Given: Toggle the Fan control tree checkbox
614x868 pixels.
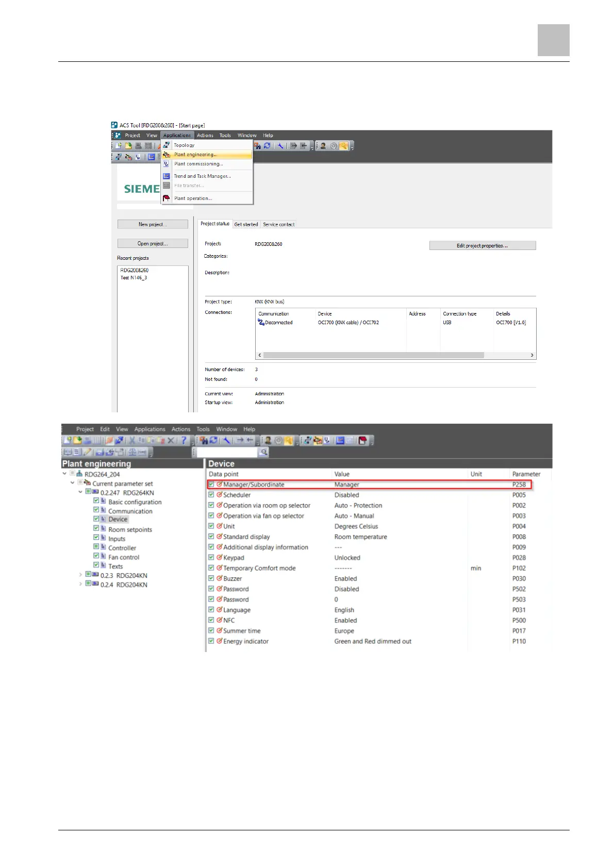Looking at the screenshot, I should (x=96, y=556).
